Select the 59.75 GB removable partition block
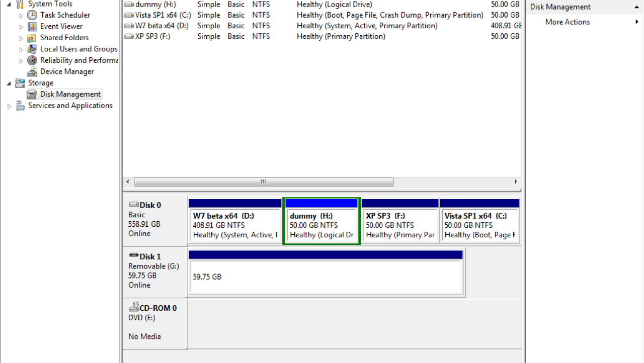Screen dimensions: 644x363 click(326, 272)
